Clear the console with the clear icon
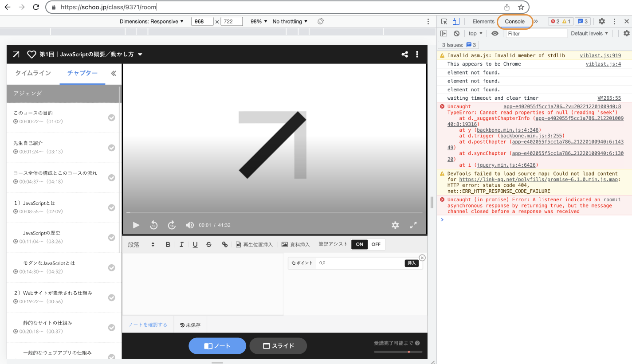 (x=456, y=33)
